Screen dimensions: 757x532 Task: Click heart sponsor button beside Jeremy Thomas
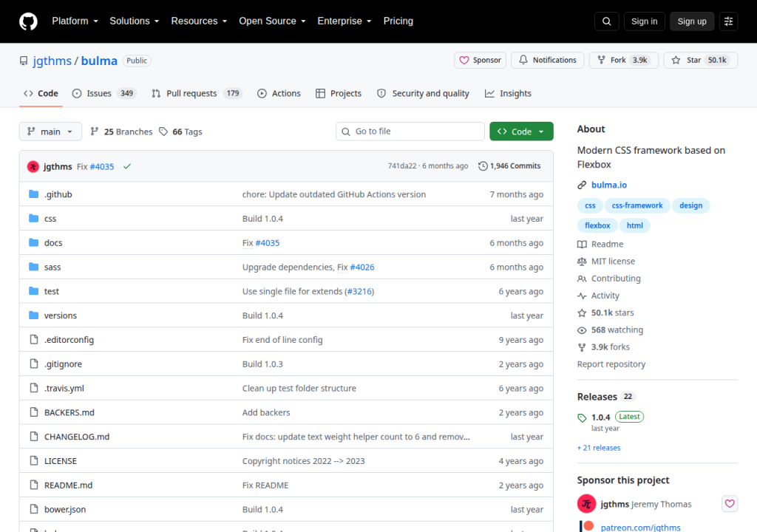coord(730,503)
